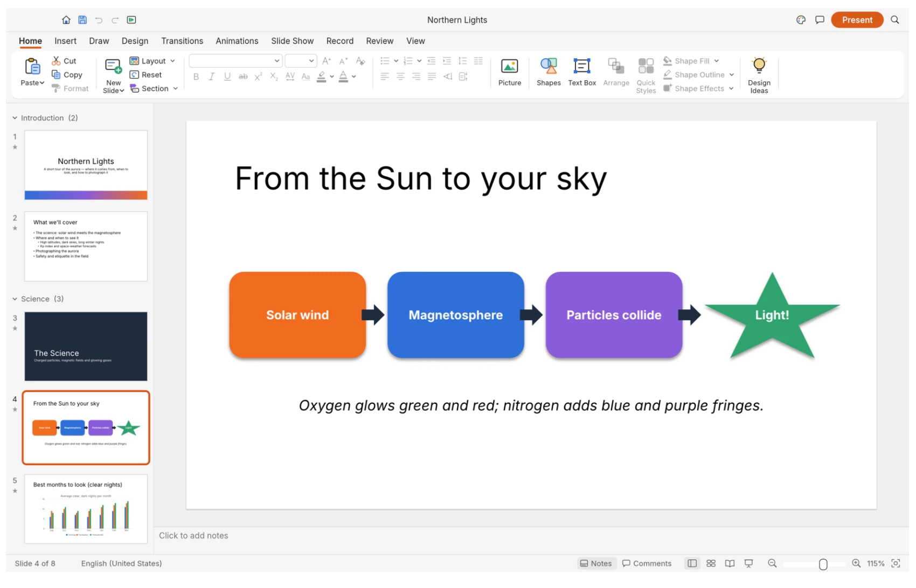Start slideshow from title bar play icon

tap(131, 20)
